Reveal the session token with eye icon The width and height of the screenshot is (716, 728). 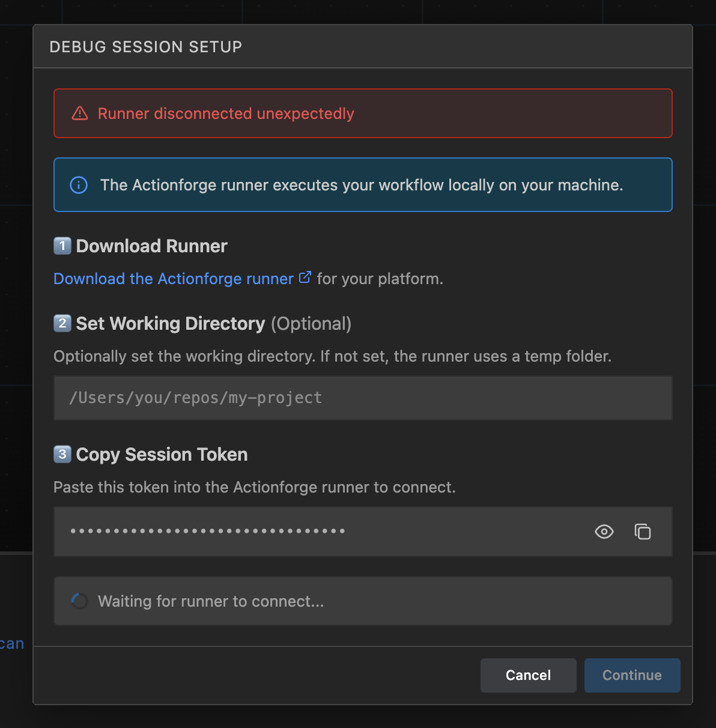(604, 532)
